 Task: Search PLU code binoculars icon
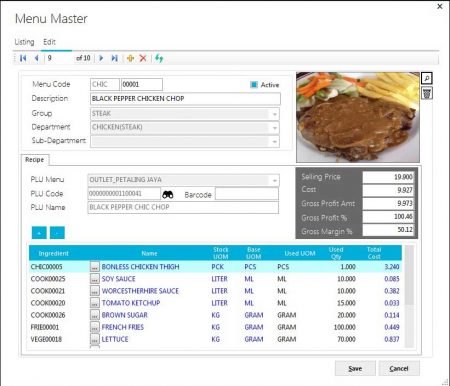pos(168,195)
